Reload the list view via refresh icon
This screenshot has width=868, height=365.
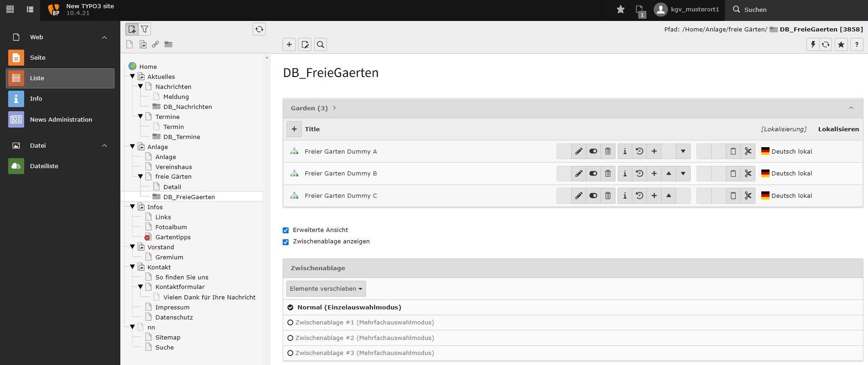(826, 45)
